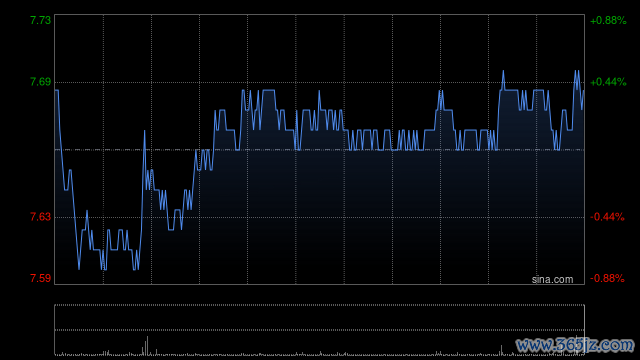Click the sina.com label in chart
The width and height of the screenshot is (640, 360).
[552, 280]
